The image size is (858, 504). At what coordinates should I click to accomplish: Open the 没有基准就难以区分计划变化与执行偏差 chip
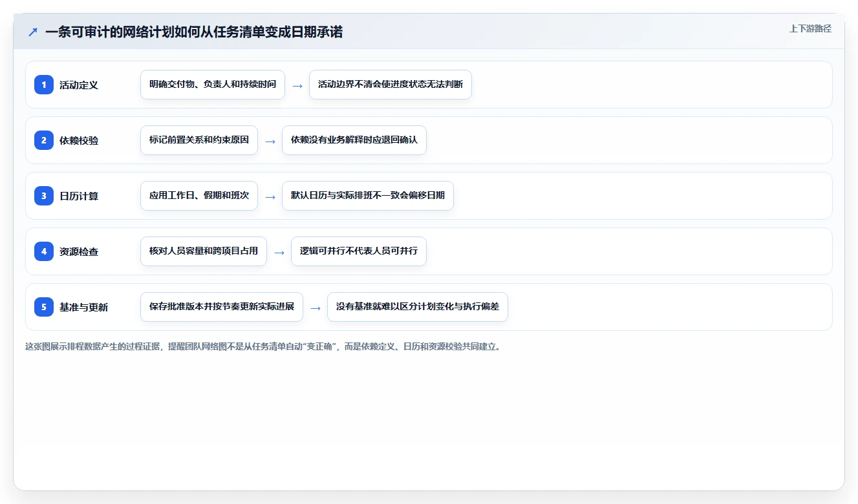click(418, 307)
